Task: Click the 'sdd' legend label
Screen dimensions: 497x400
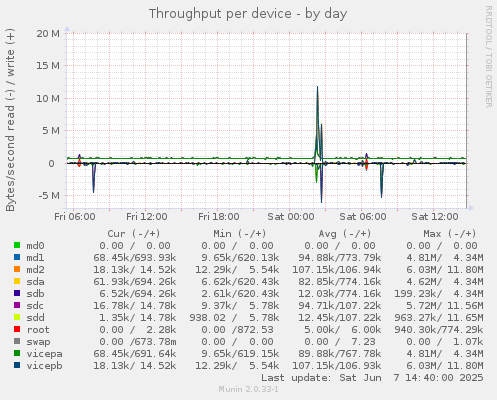Action: (35, 318)
